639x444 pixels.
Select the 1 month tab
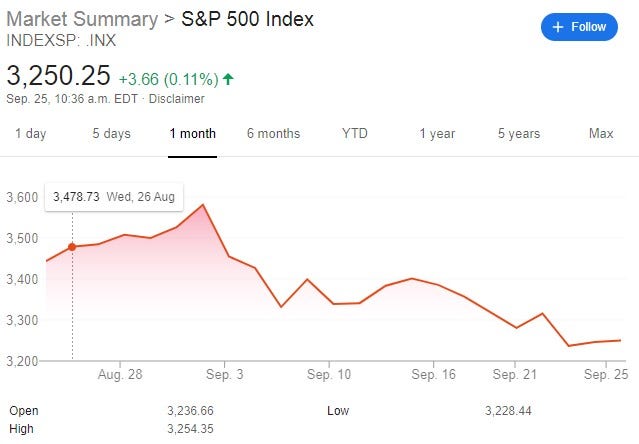pyautogui.click(x=192, y=134)
